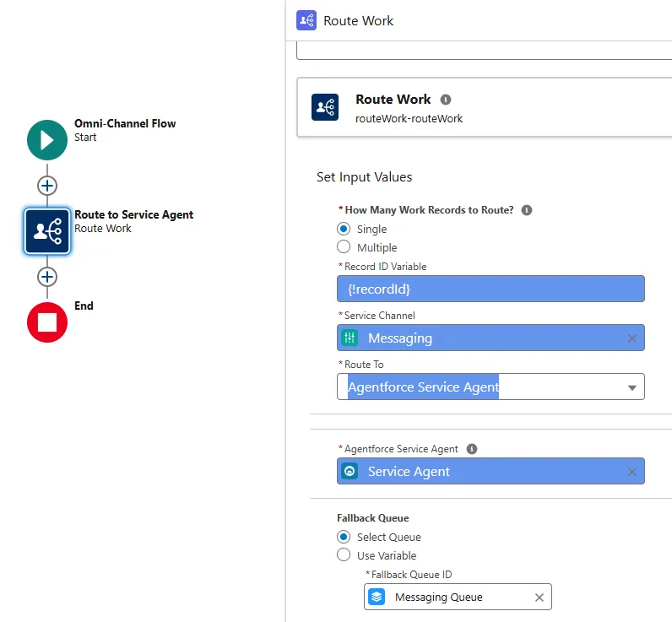Screen dimensions: 672x622
Task: Clear the Messaging Queue fallback selection
Action: pyautogui.click(x=539, y=598)
